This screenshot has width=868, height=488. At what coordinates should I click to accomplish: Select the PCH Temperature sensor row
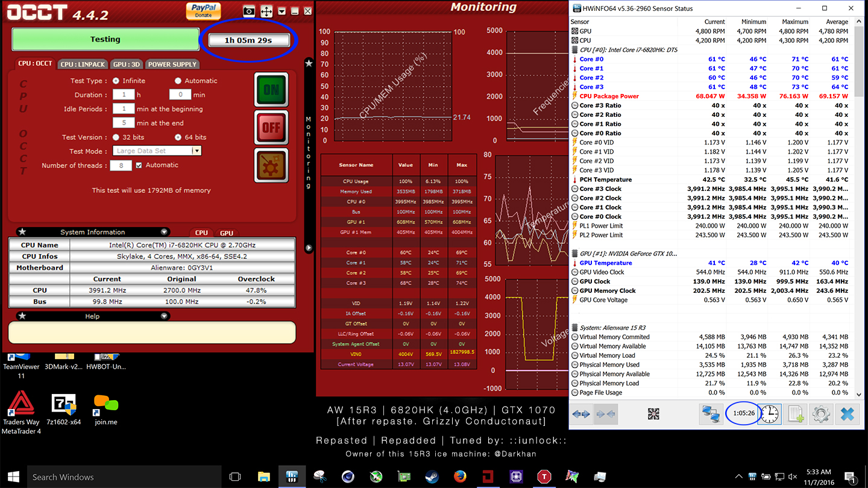(711, 180)
